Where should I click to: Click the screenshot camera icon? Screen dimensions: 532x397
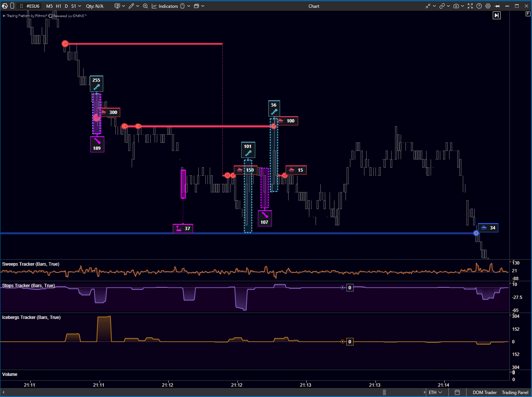[456, 6]
